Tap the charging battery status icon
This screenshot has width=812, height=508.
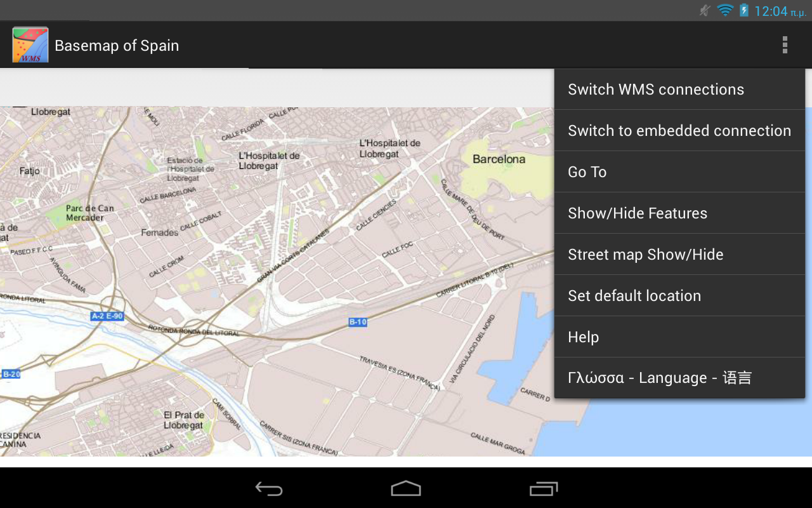pos(743,10)
